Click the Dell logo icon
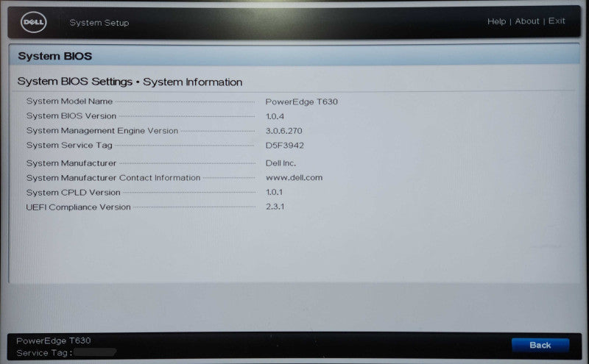 coord(33,22)
